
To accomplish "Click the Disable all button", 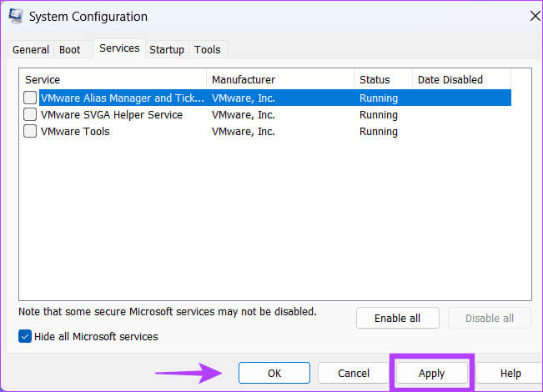I will [x=490, y=318].
